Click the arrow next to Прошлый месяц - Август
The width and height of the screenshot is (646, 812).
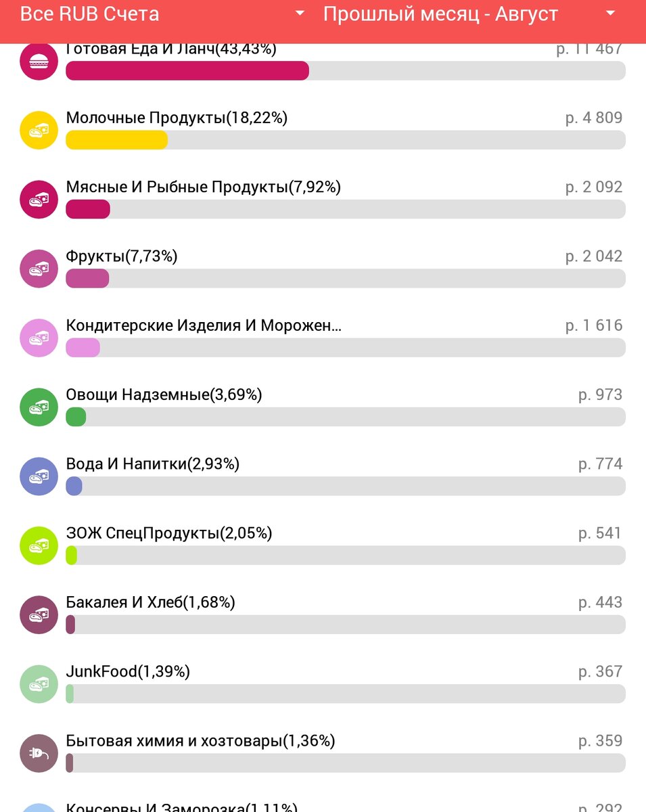[611, 14]
